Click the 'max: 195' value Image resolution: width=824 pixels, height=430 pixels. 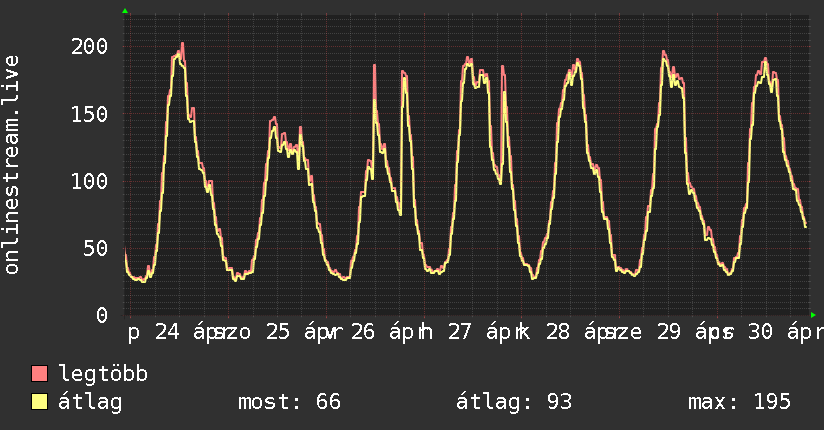[x=739, y=402]
